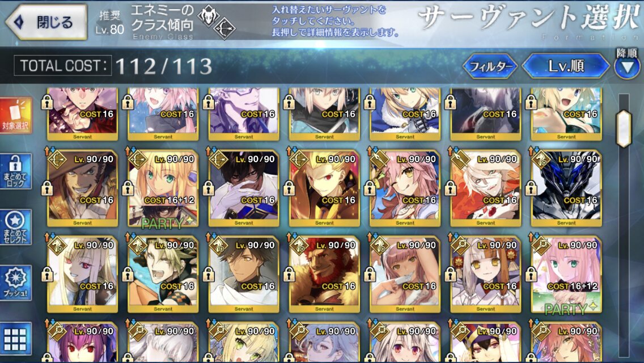
Task: Toggle the lock on the golden-armored Gilgamesh card
Action: 289,189
